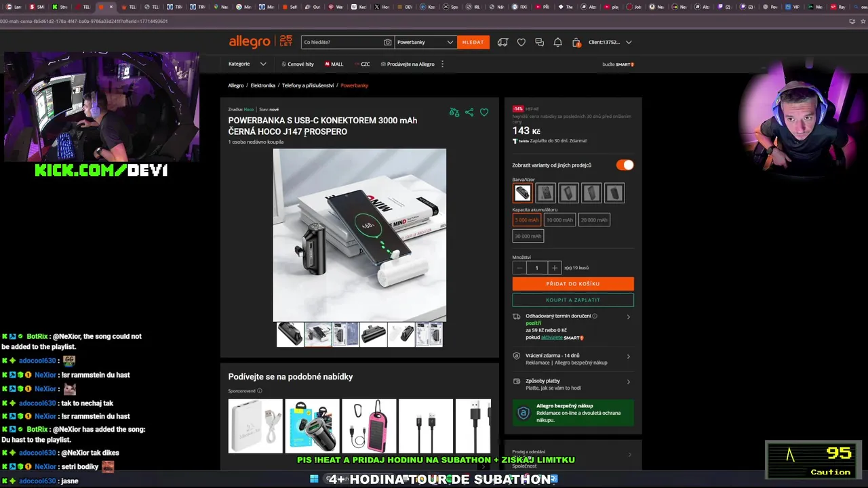This screenshot has height=488, width=868.
Task: Open the notifications bell icon
Action: pyautogui.click(x=557, y=42)
